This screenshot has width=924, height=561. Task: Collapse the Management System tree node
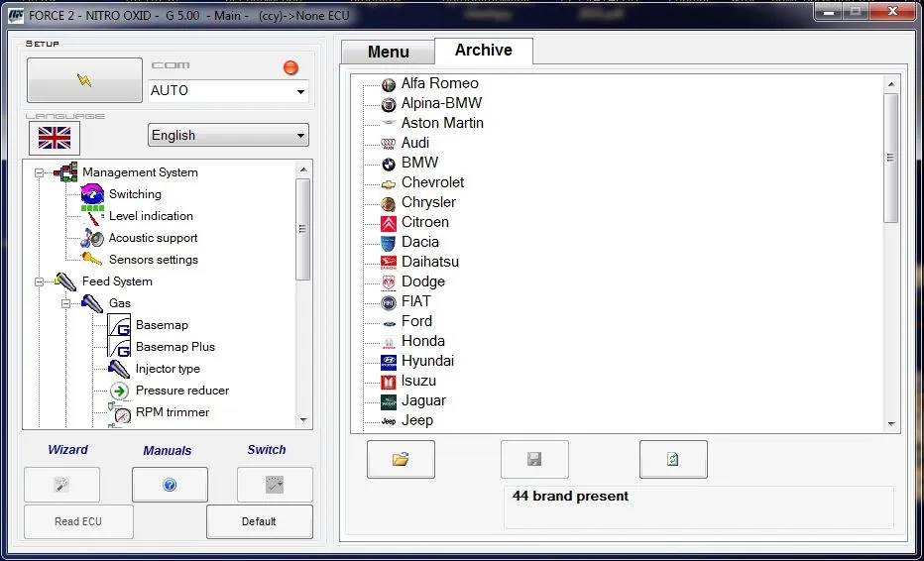point(40,172)
